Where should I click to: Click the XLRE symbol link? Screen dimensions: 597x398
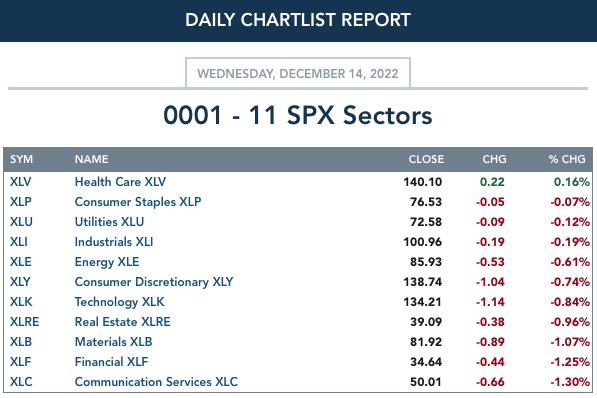pos(24,321)
